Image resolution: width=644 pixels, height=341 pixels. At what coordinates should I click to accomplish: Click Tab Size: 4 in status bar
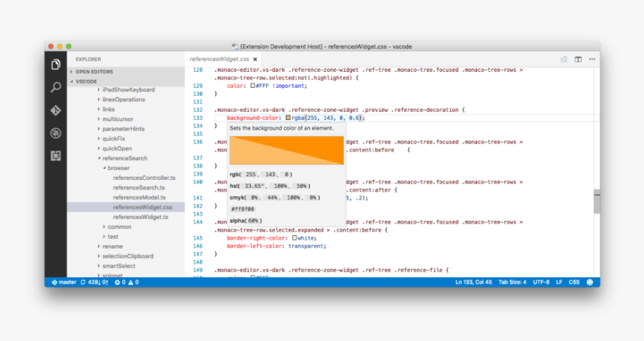coord(512,283)
